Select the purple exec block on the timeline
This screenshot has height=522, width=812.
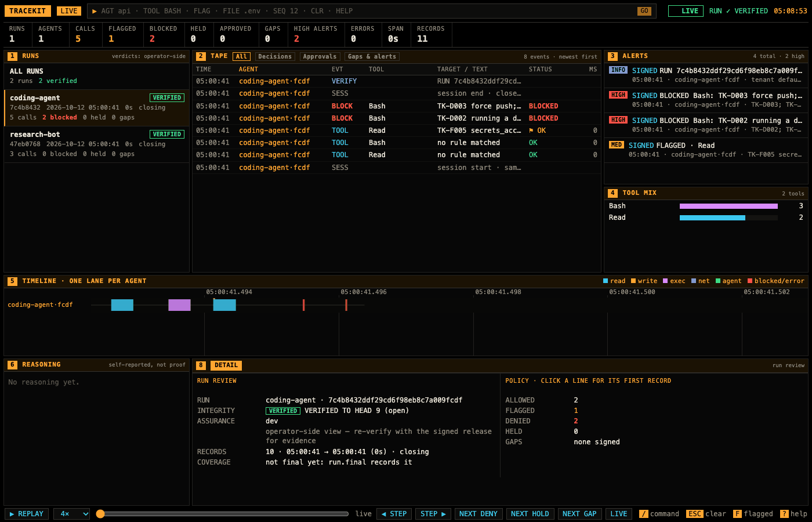[179, 305]
